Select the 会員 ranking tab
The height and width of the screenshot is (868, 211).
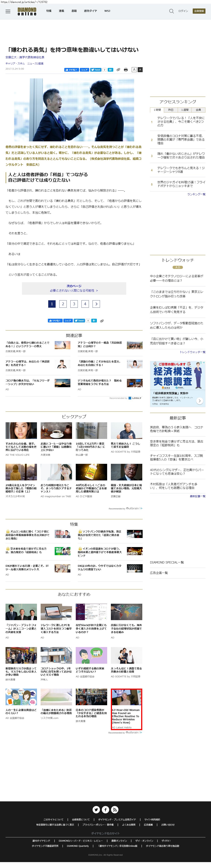[x=199, y=110]
